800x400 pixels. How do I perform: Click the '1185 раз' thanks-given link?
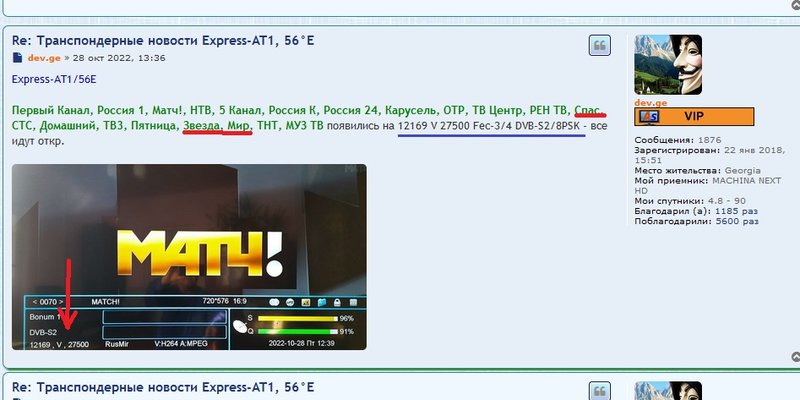pyautogui.click(x=737, y=212)
